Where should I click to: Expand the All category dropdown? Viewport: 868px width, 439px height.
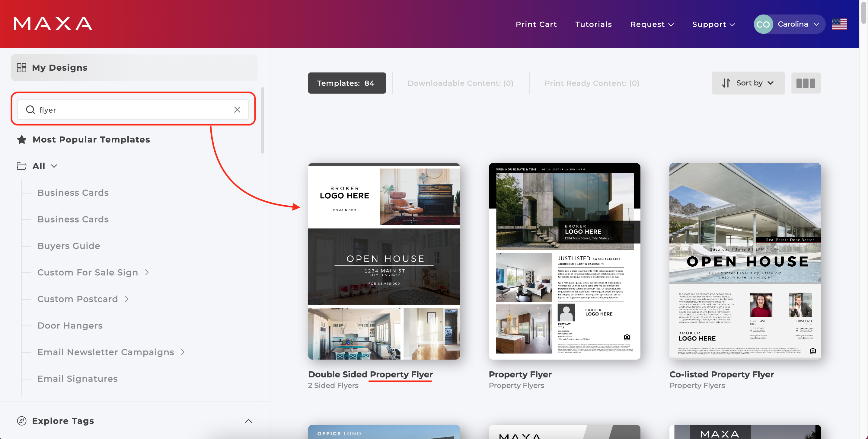54,166
